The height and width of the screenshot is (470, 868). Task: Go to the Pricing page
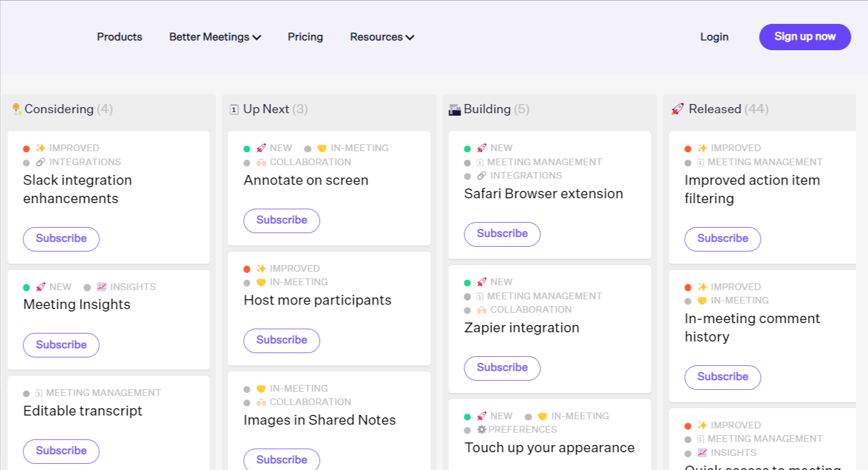coord(305,37)
